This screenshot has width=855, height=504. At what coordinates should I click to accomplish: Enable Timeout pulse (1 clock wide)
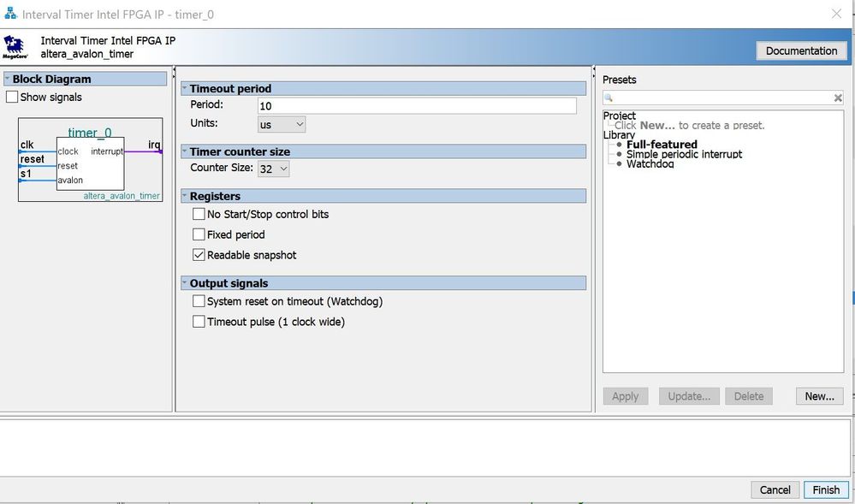coord(199,322)
